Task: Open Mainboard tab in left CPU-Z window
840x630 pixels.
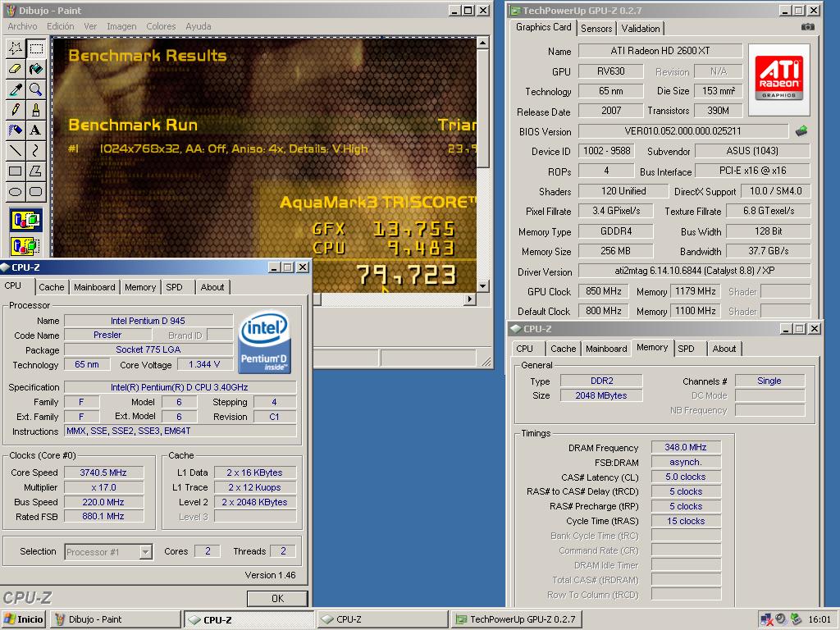Action: tap(94, 287)
